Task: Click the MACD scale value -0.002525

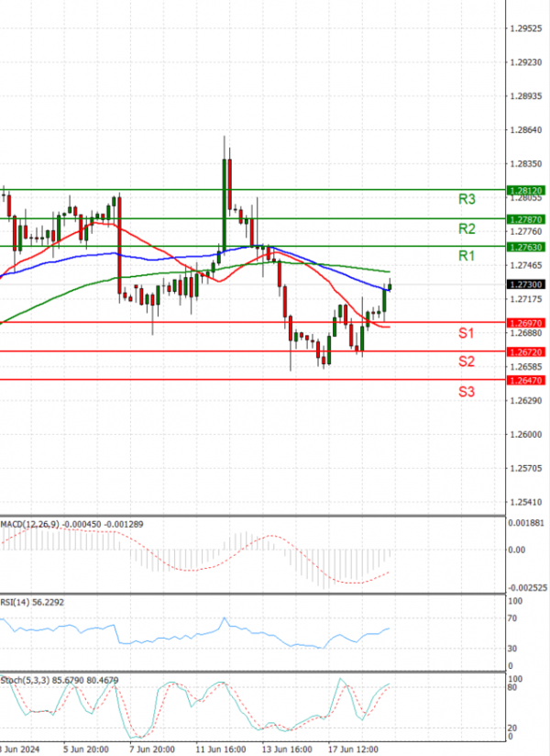Action: (x=528, y=588)
